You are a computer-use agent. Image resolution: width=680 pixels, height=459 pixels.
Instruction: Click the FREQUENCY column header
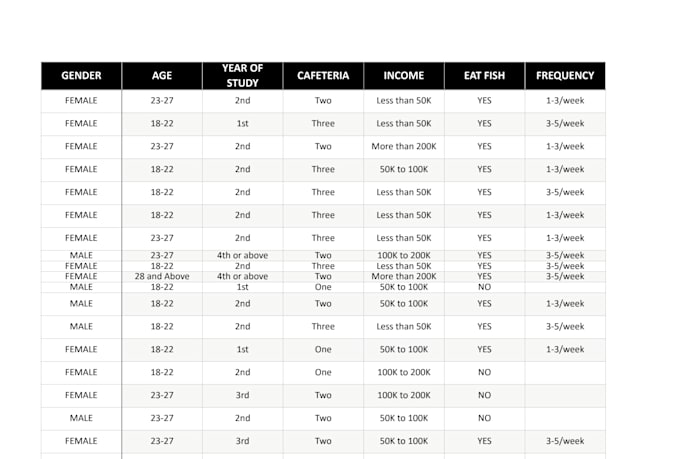click(565, 76)
